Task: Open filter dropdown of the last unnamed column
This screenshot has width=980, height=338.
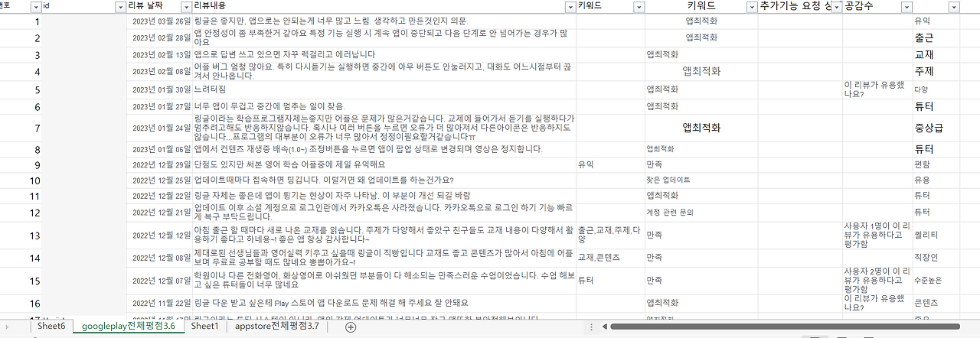Action: click(954, 6)
